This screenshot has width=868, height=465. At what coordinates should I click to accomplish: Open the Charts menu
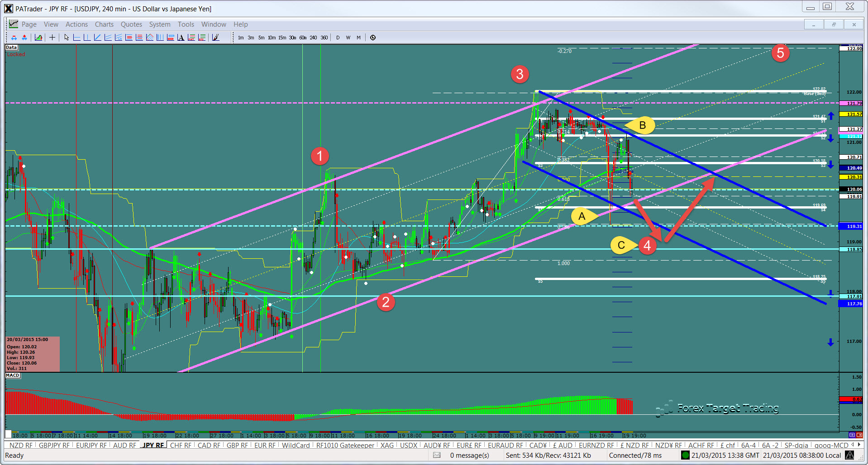pyautogui.click(x=104, y=24)
